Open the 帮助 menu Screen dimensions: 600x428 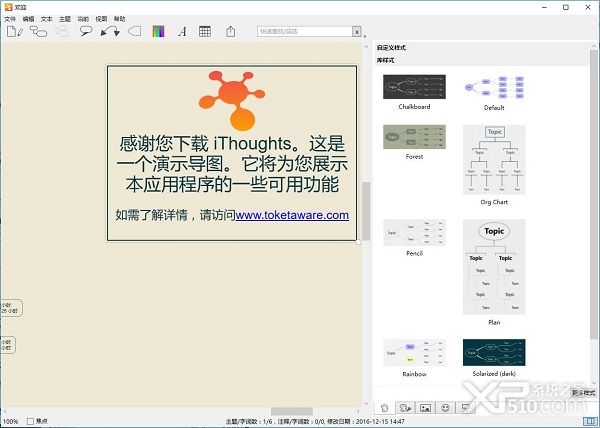point(119,19)
